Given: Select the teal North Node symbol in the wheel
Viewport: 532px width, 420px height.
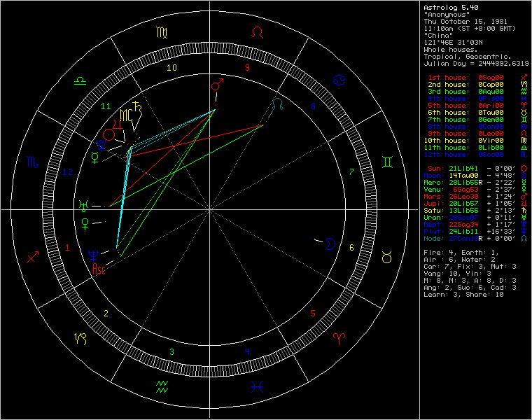Looking at the screenshot, I should coord(277,104).
